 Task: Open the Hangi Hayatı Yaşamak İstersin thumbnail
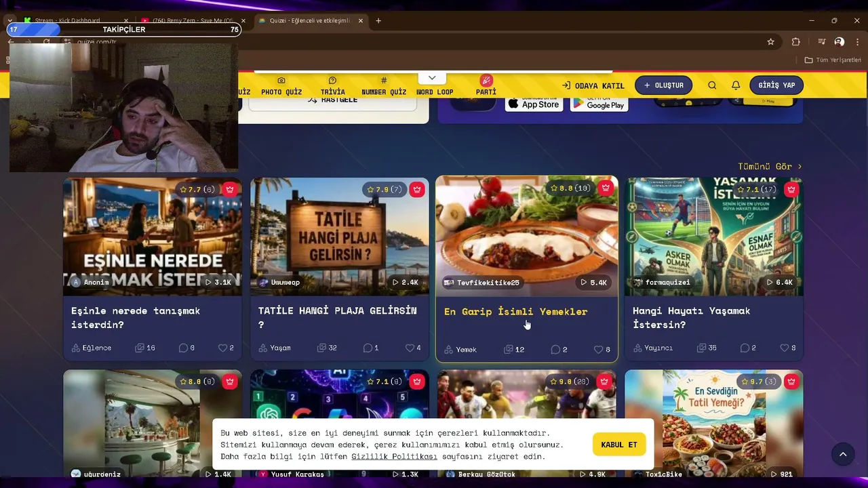tap(714, 237)
